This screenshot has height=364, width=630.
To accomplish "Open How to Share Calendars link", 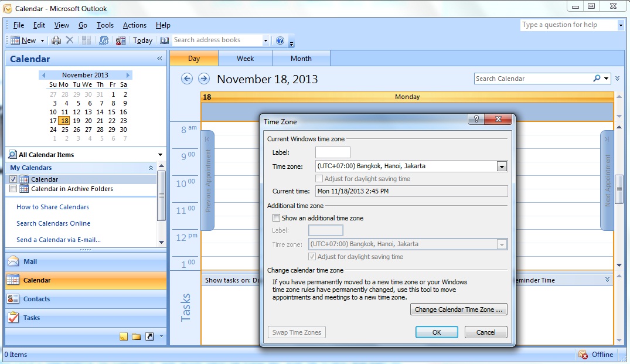I will (53, 207).
